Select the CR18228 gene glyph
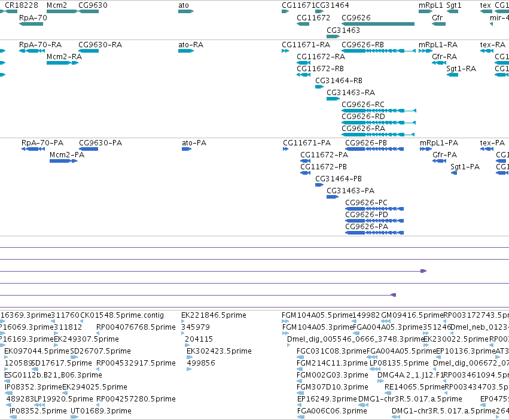The image size is (509, 420). [x=11, y=11]
